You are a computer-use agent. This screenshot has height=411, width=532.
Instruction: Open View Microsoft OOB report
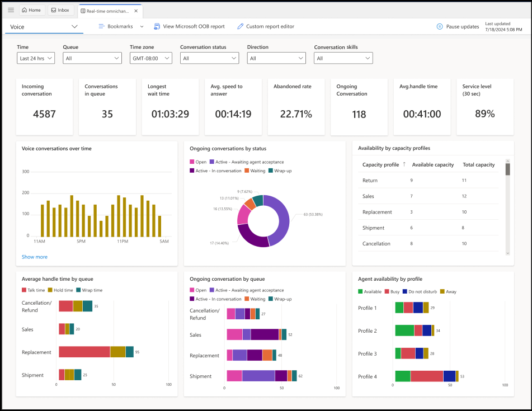(x=191, y=26)
